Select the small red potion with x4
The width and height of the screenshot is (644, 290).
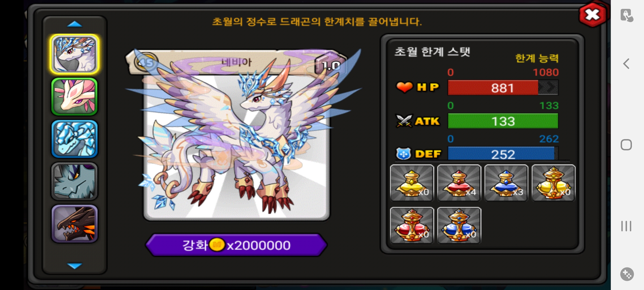coord(459,183)
